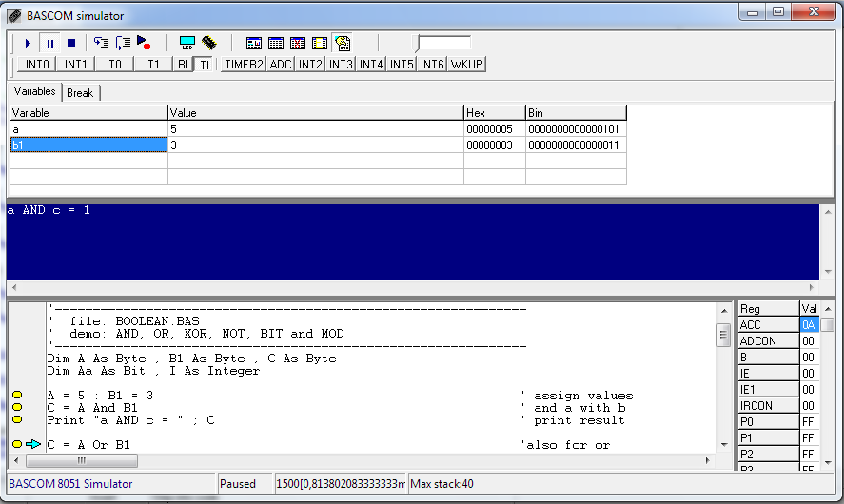Toggle breakpoint marker on 'A = 5 : B1 = 3' line
The image size is (844, 504).
tap(17, 395)
